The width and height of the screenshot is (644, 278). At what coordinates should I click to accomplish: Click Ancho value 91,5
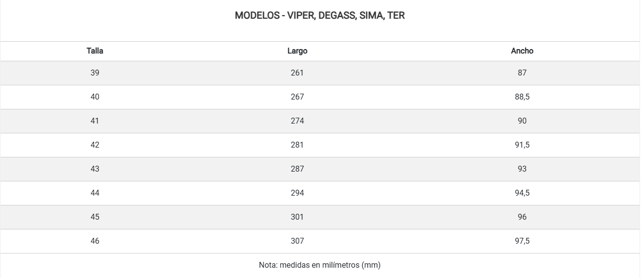click(x=522, y=145)
